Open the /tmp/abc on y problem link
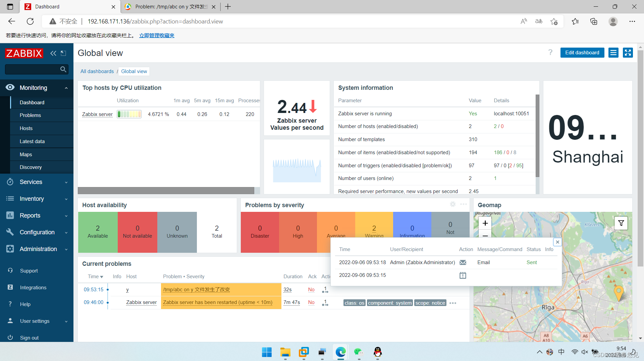Screen dimensions: 644x361 point(197,290)
